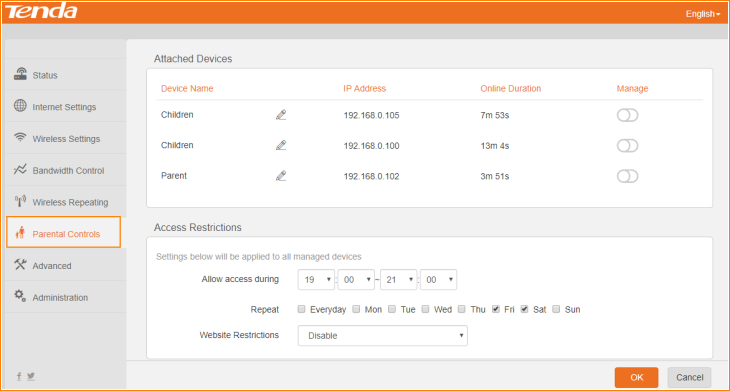730x391 pixels.
Task: Click the Wireless Settings wifi icon
Action: 20,138
